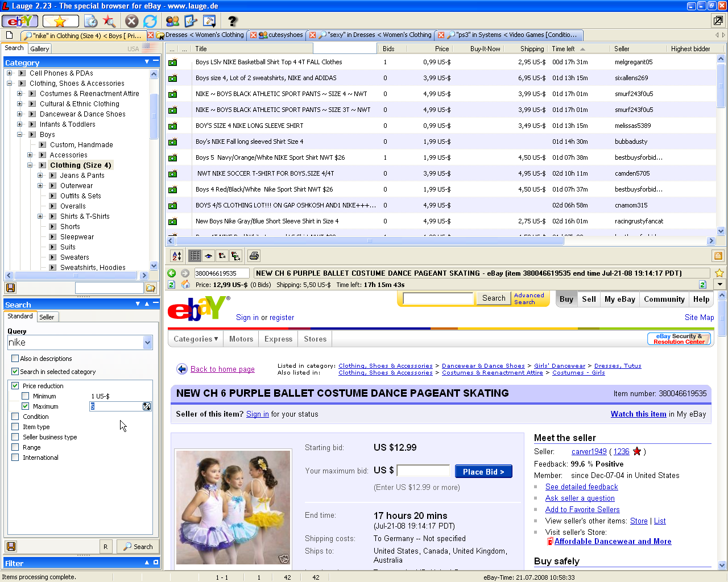Enable Seller business type checkbox

[15, 437]
